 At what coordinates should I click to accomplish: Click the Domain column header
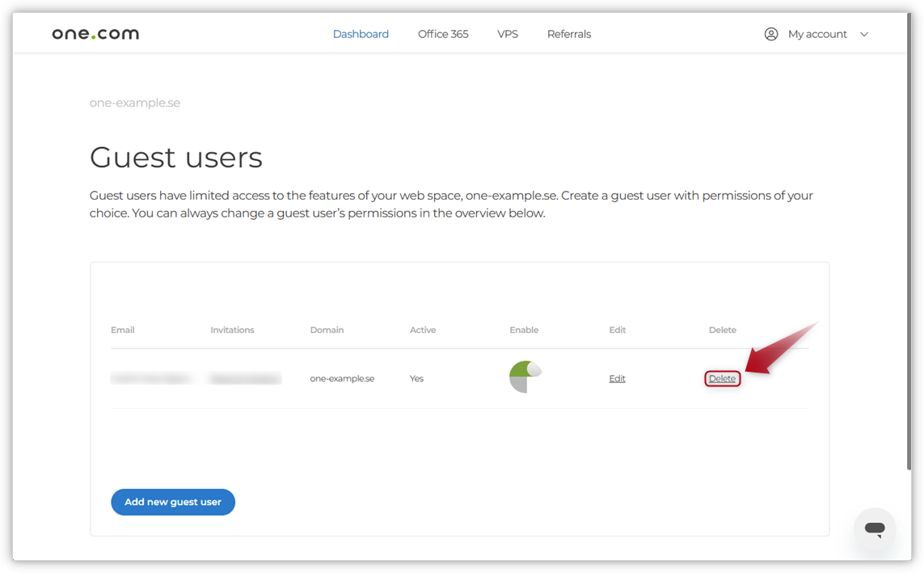327,330
